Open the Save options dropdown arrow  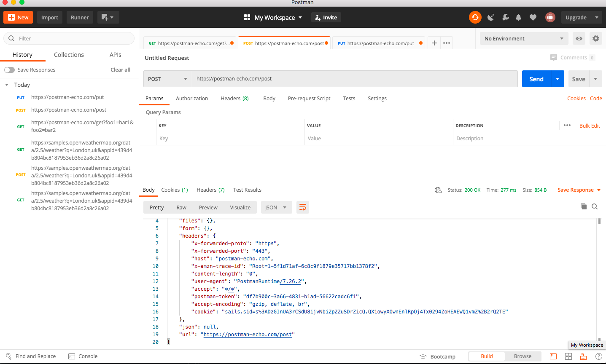click(x=595, y=79)
